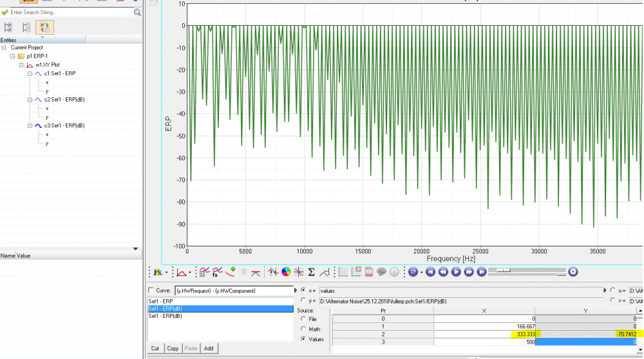Select the c2:Set1 - ERP(dB) tree item
644x359 pixels.
[64, 100]
